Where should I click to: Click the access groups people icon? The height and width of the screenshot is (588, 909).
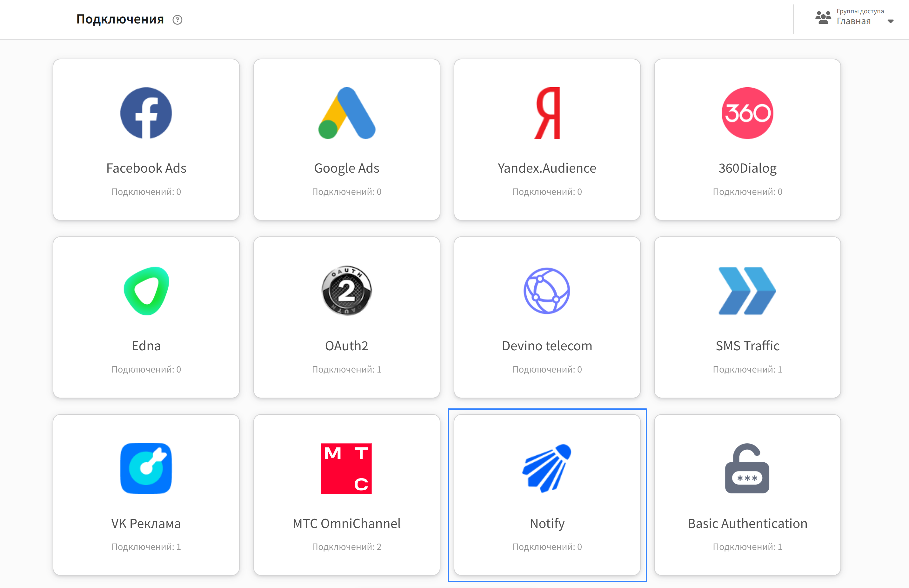[x=823, y=17]
